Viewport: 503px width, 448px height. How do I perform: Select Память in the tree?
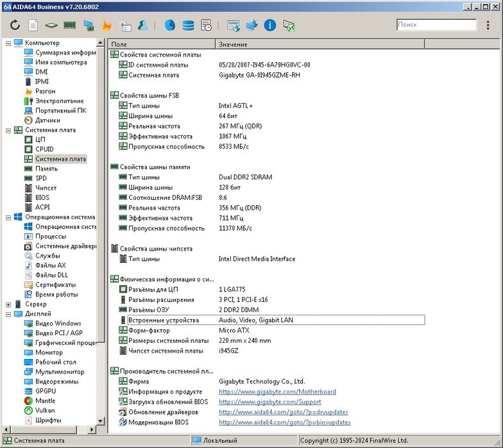tap(46, 169)
